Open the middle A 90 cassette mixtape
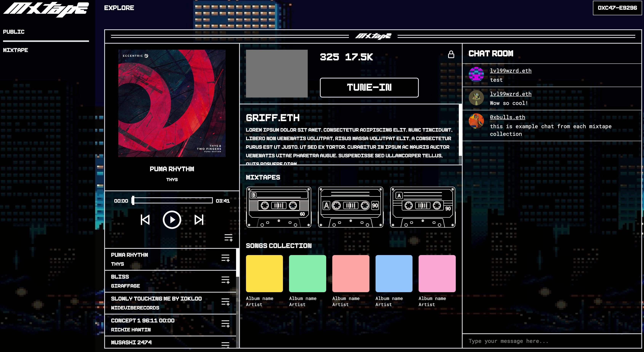 point(351,207)
